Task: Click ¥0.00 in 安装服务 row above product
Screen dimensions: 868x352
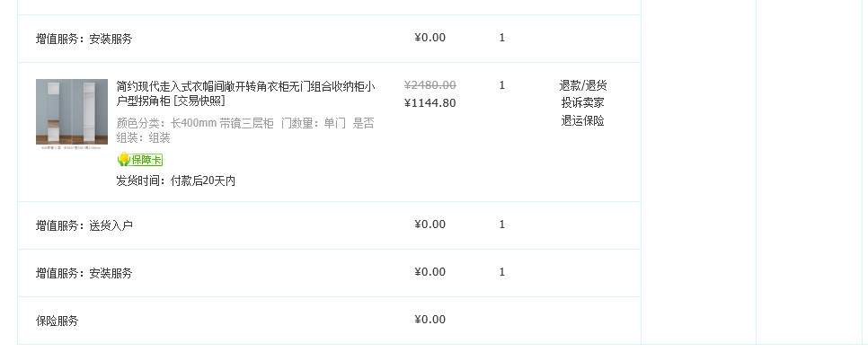Action: (430, 38)
